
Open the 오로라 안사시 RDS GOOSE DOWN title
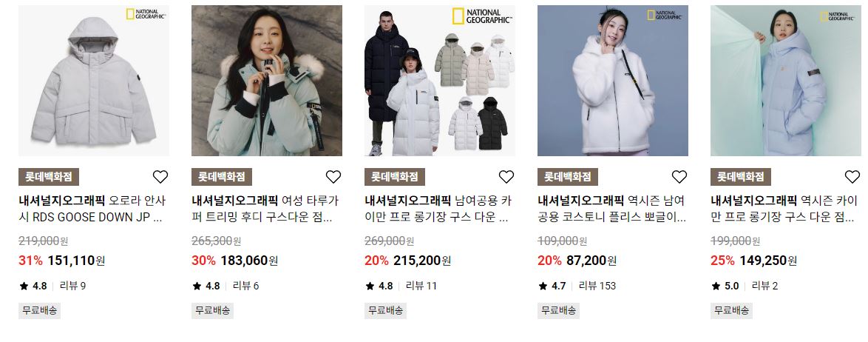[92, 209]
